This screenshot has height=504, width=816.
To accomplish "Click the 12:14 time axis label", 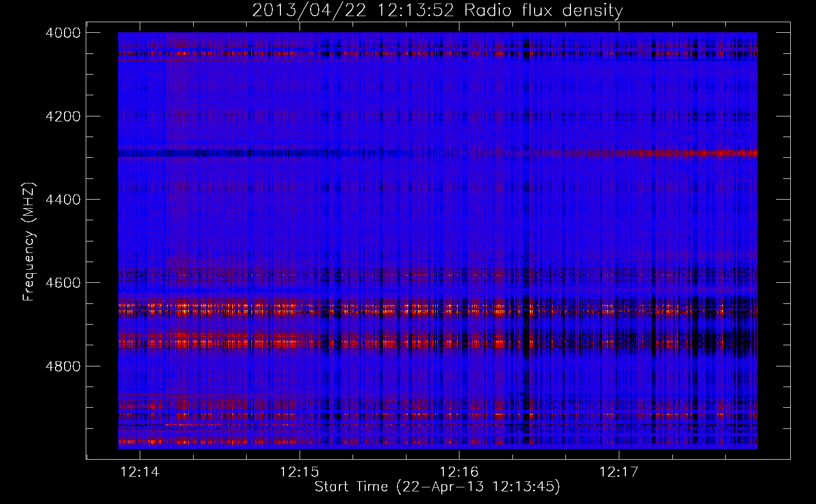I will [x=140, y=472].
